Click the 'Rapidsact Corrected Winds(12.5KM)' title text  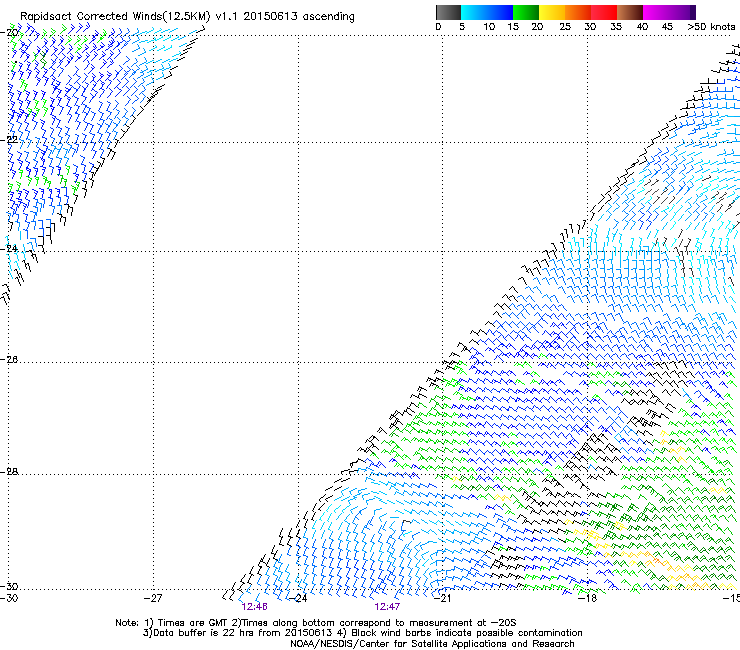pos(115,17)
